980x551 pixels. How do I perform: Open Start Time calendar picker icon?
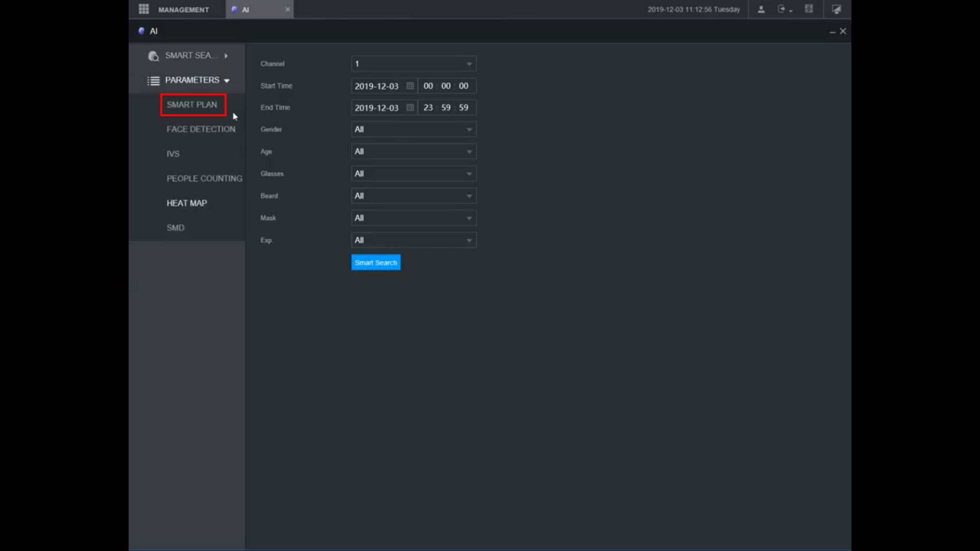410,86
